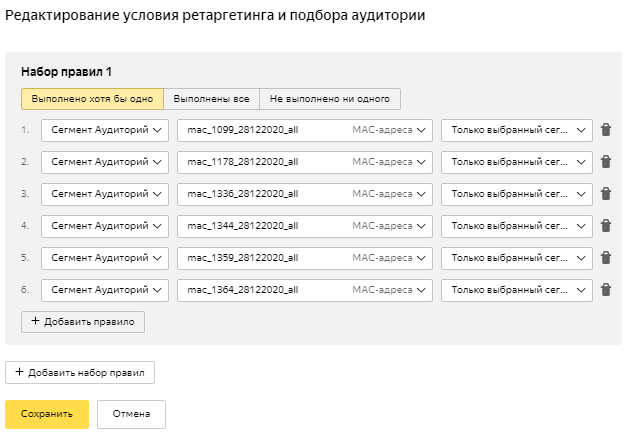Expand the mac_1178_28122020_all segment dropdown

coord(304,162)
